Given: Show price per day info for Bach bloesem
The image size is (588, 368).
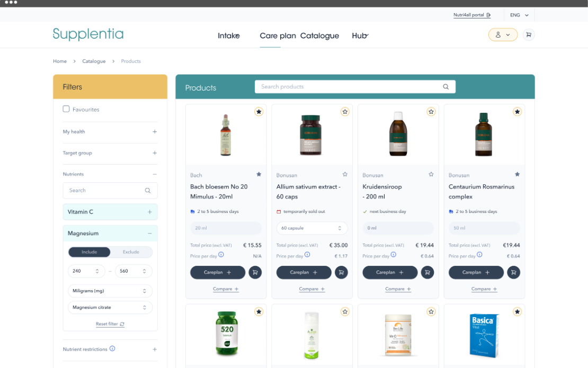Looking at the screenshot, I should click(221, 255).
